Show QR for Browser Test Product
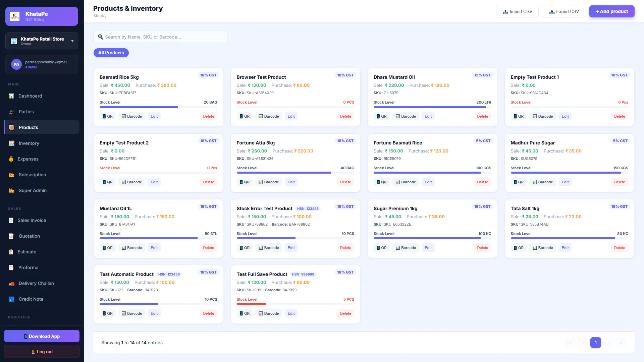This screenshot has width=644, height=362. [x=245, y=116]
